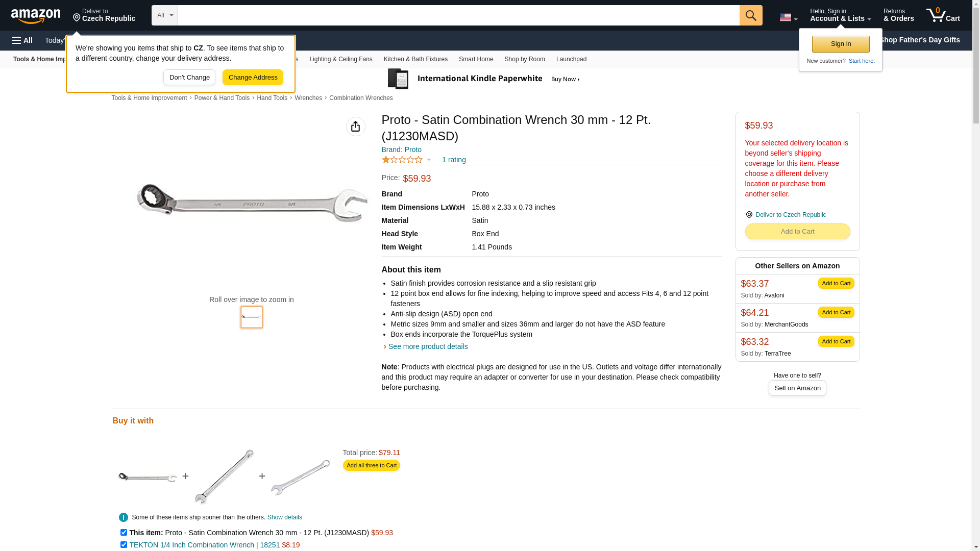Select the wrench product thumbnail
This screenshot has height=551, width=980.
click(251, 317)
